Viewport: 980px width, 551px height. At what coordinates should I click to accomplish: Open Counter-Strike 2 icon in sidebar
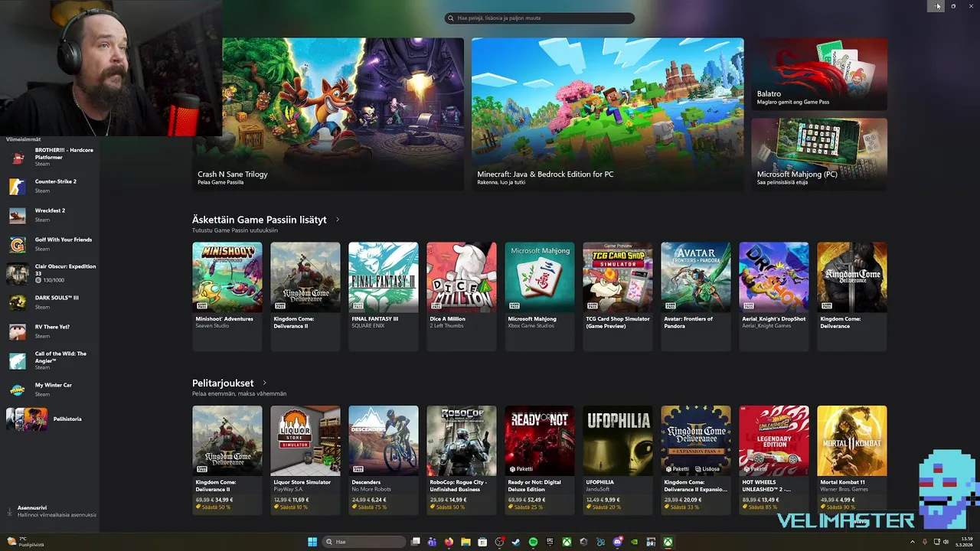pos(18,186)
